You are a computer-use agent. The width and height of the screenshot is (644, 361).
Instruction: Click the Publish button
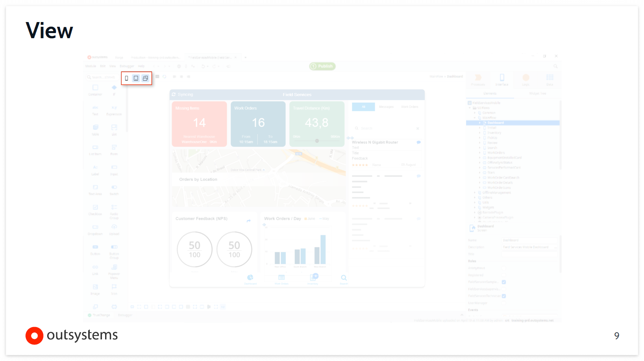[x=322, y=67]
